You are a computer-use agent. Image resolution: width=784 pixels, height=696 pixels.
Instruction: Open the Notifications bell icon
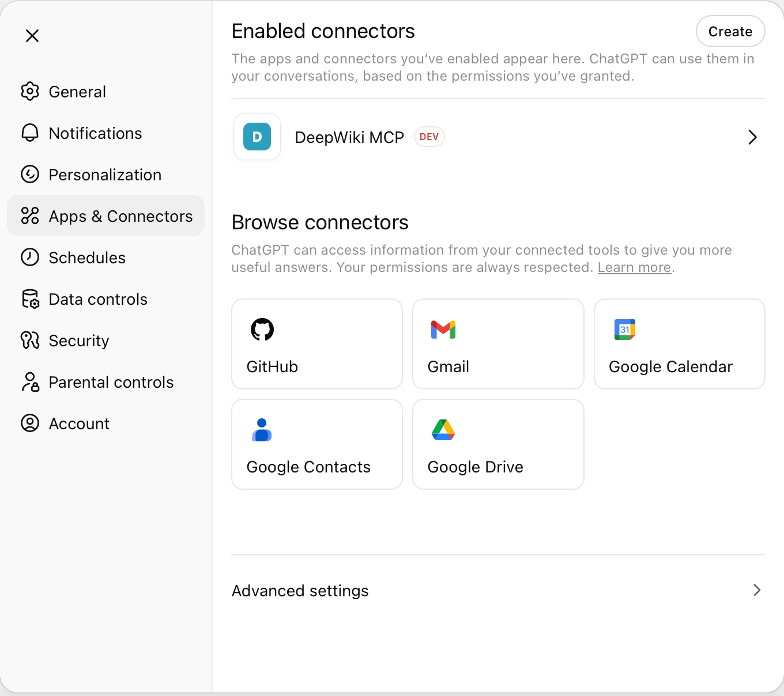30,133
